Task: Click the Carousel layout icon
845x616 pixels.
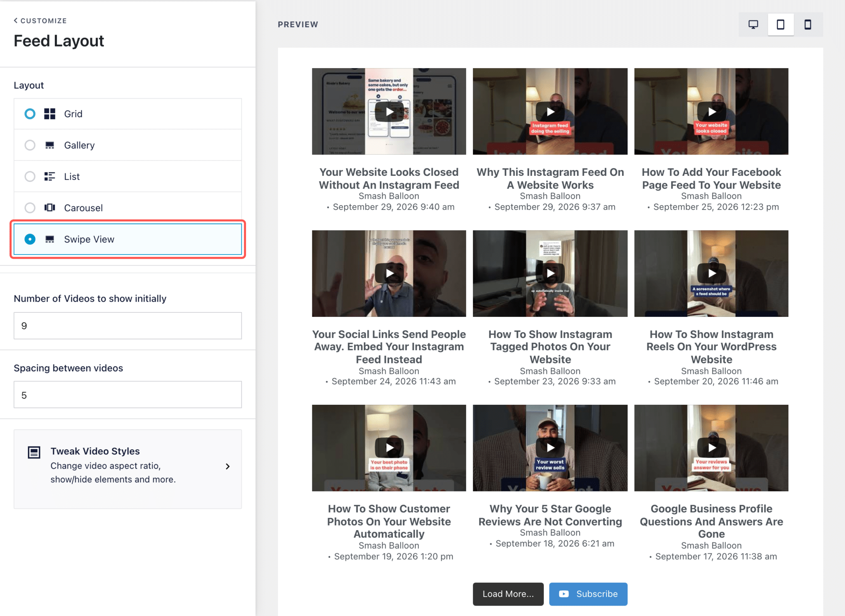Action: click(x=50, y=208)
